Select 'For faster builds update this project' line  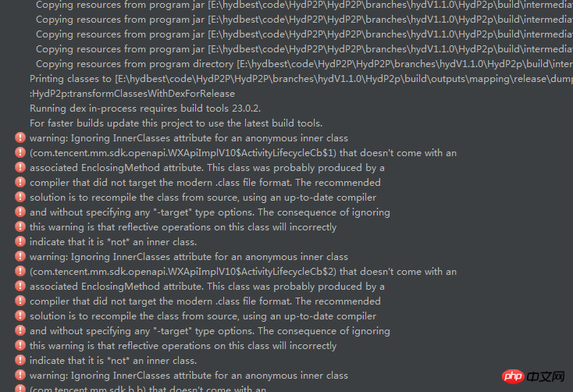point(176,123)
